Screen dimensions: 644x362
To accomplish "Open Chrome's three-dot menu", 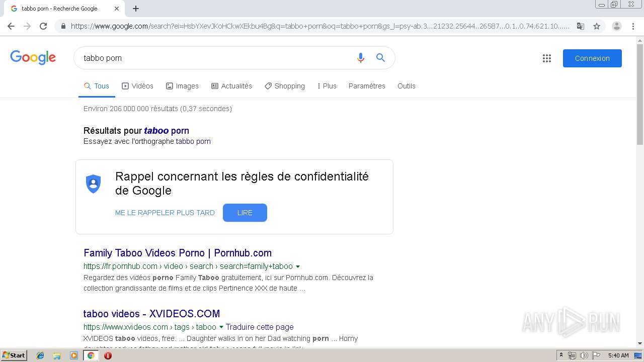I will click(633, 26).
